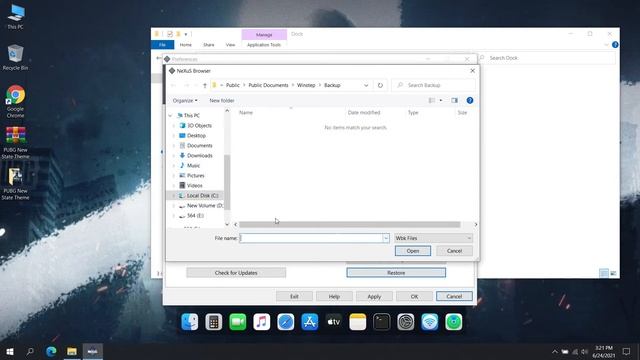640x360 pixels.
Task: Collapse the This PC tree node
Action: pos(171,116)
